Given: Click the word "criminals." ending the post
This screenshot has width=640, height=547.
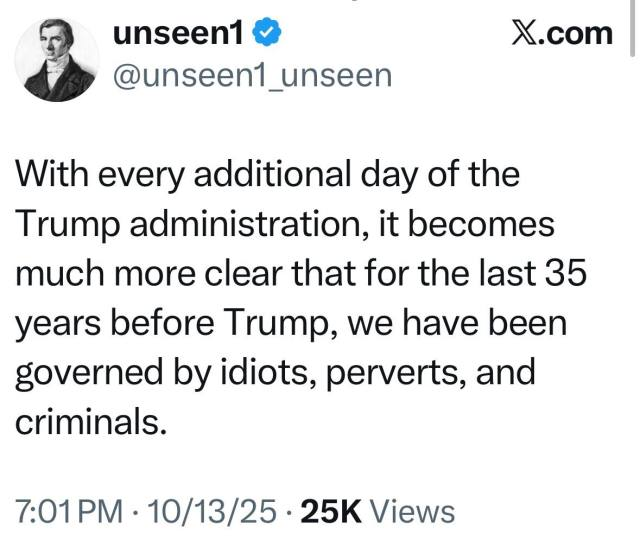Looking at the screenshot, I should pos(90,421).
